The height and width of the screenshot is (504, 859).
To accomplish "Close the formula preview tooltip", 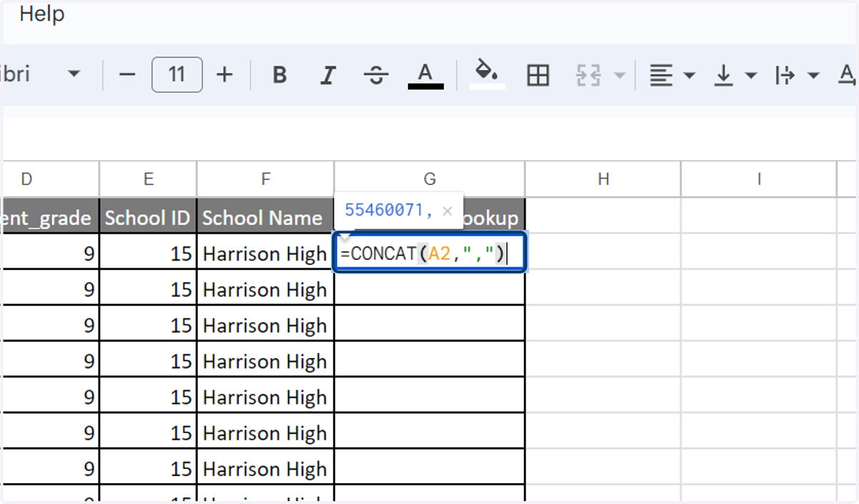I will click(447, 210).
